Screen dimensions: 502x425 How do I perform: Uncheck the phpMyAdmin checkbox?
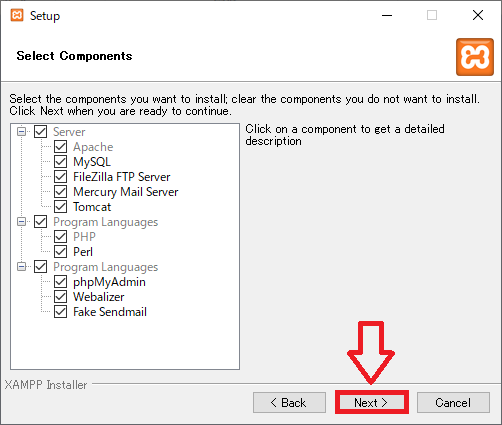[x=60, y=282]
